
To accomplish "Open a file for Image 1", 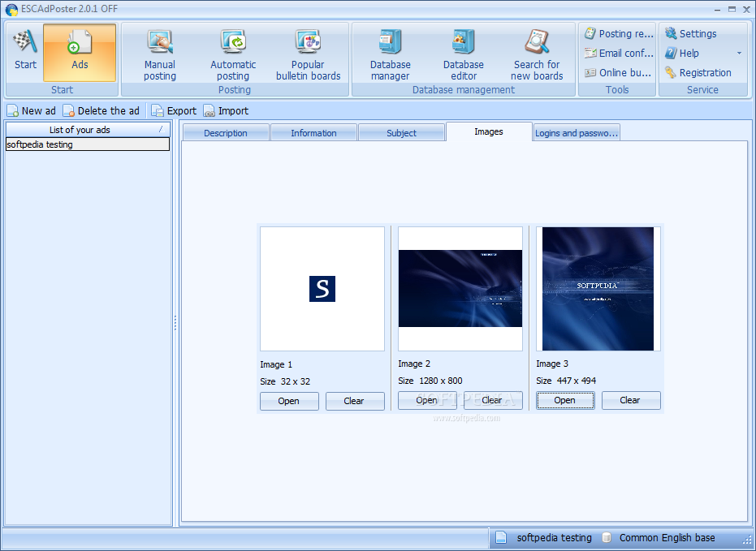I will [289, 401].
